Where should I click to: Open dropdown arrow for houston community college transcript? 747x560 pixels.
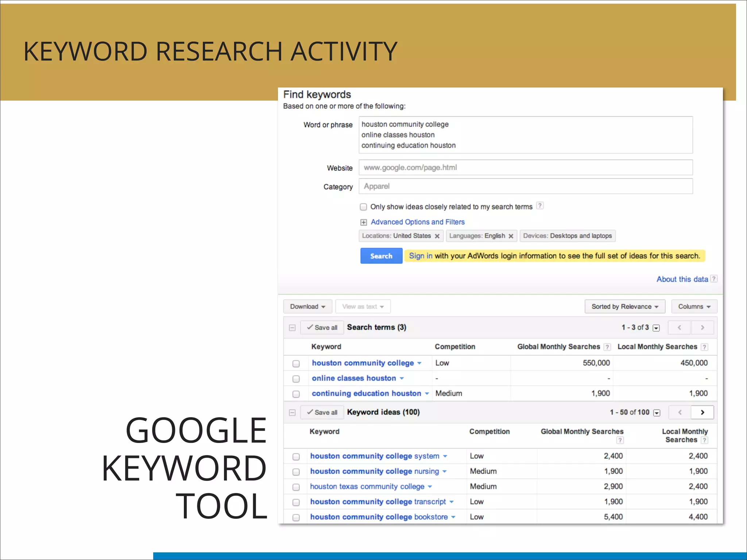coord(452,502)
